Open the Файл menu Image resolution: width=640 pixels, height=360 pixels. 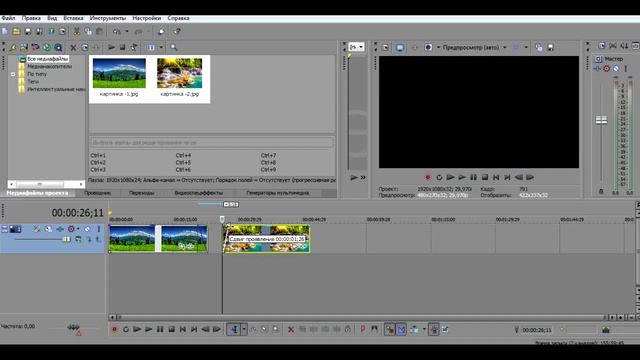pos(8,18)
